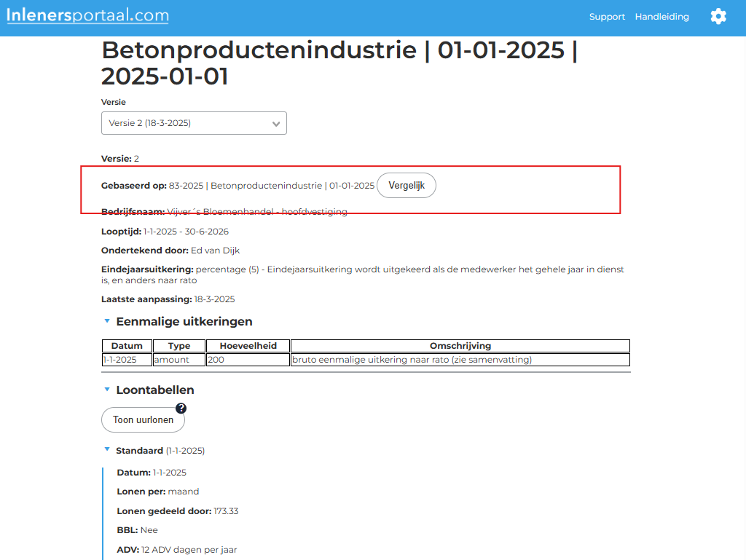Image resolution: width=746 pixels, height=560 pixels.
Task: Click the Type column header
Action: click(178, 346)
